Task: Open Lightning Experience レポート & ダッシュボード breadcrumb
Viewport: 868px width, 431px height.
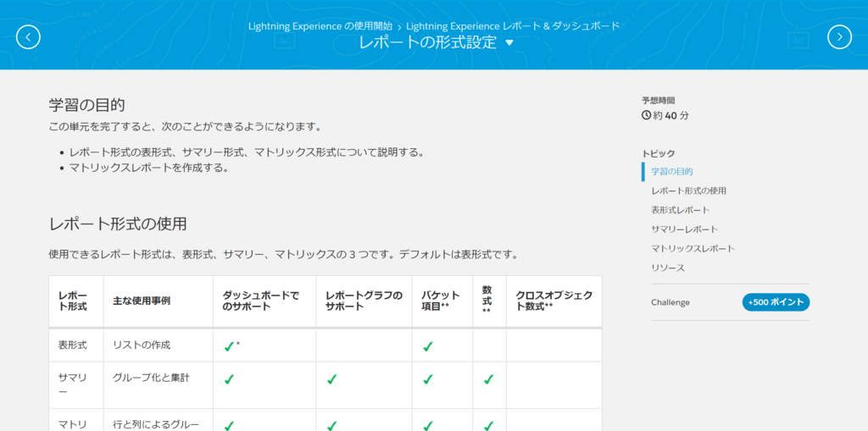Action: point(513,26)
